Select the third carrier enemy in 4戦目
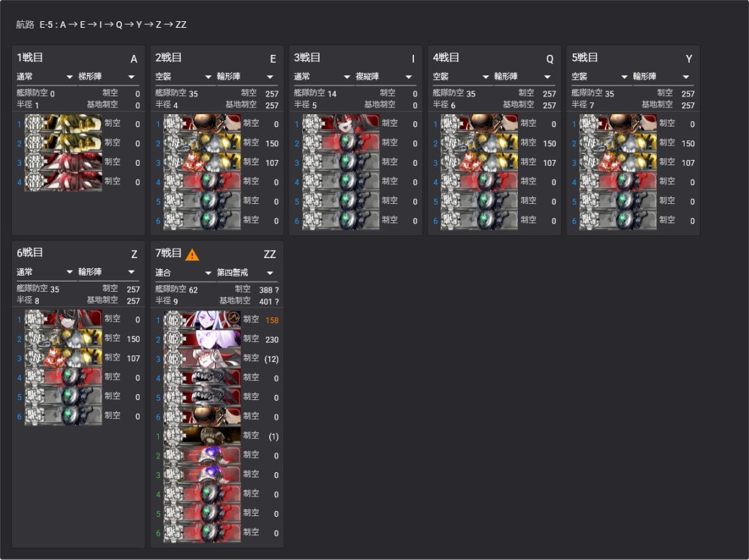This screenshot has width=749, height=560. click(x=479, y=162)
